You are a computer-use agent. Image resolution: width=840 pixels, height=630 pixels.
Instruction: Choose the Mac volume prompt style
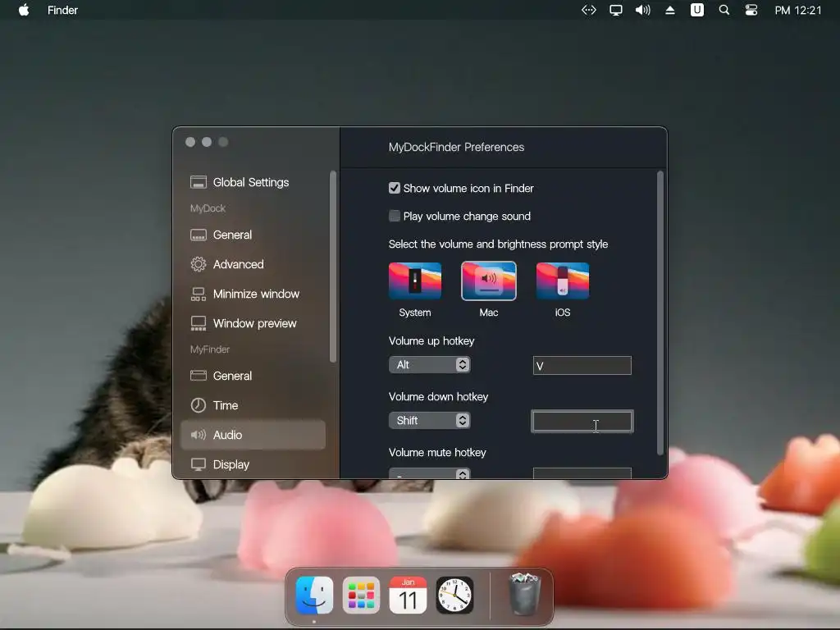(x=489, y=281)
